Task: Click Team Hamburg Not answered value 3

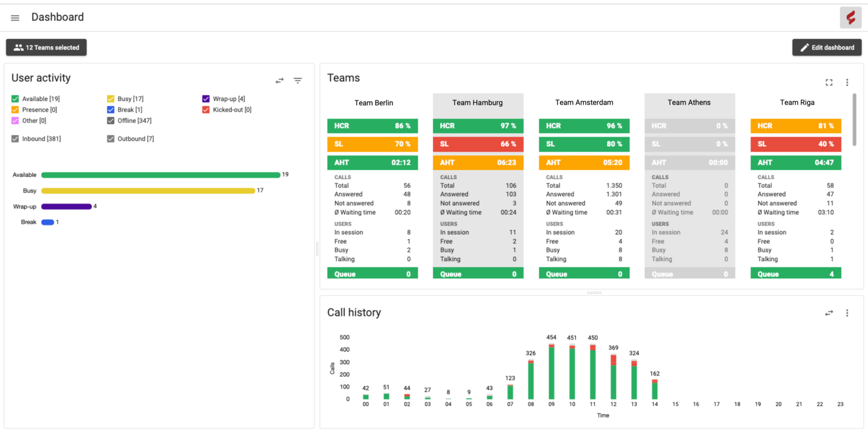Action: pyautogui.click(x=514, y=203)
